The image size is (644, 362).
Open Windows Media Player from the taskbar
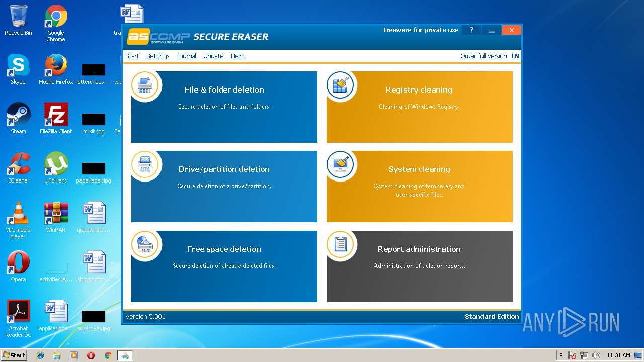(74, 355)
